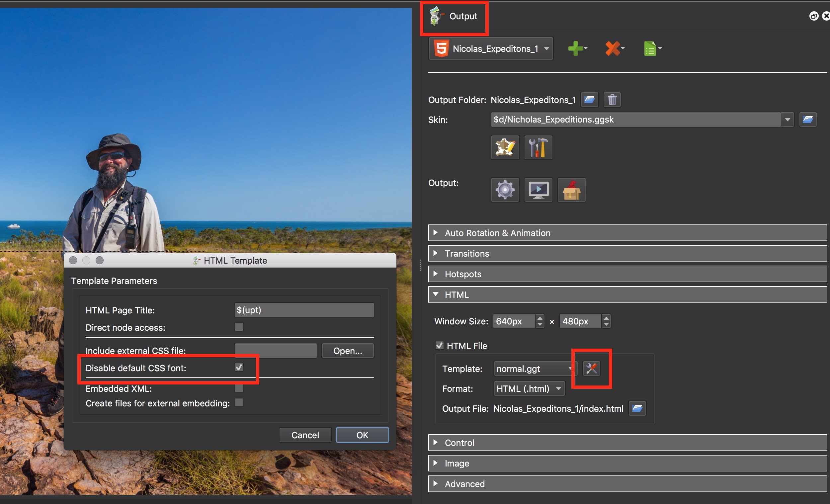Uncheck Disable default CSS font
The height and width of the screenshot is (504, 830).
[x=239, y=367]
